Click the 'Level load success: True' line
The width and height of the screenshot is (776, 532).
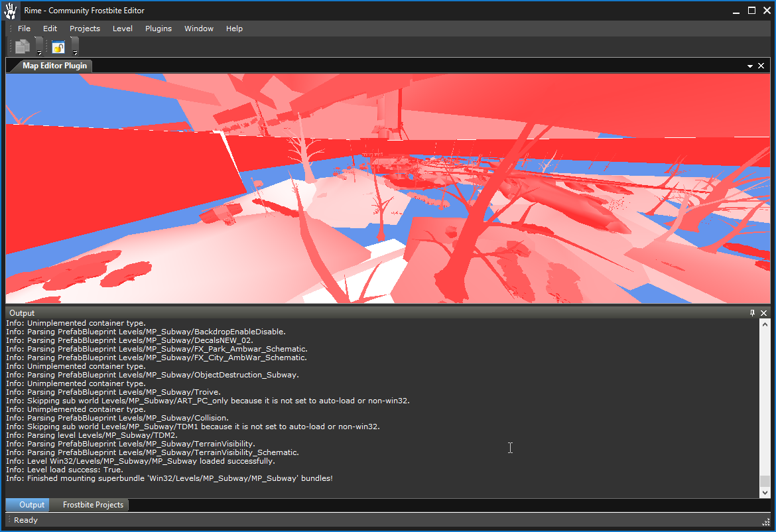64,470
